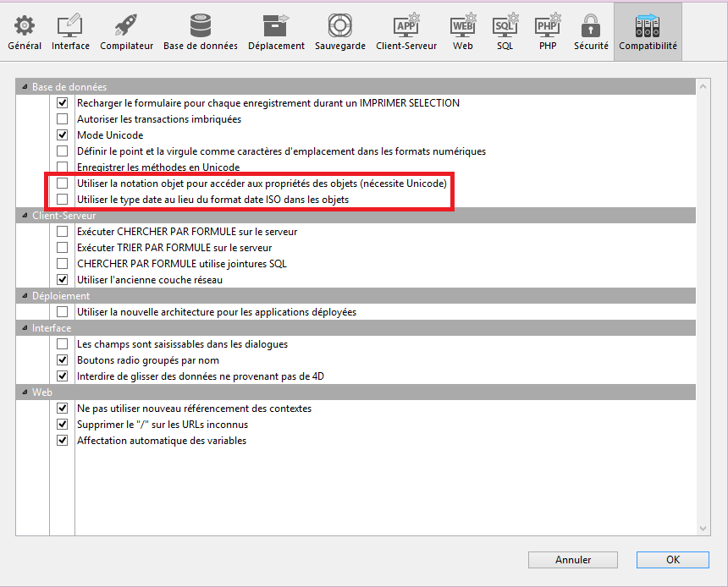Check CHERCHER PAR FORMULE utilise jointures SQL
Screen dimensions: 728x587
click(x=62, y=264)
